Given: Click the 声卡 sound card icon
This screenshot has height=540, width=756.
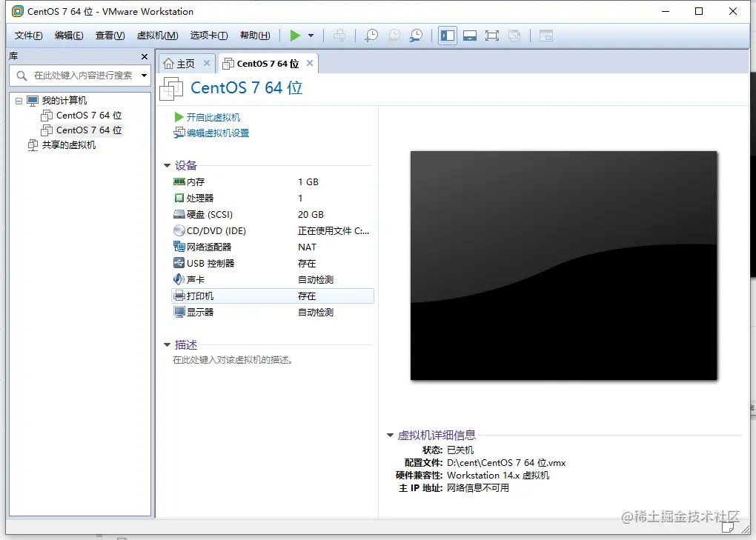Looking at the screenshot, I should pos(179,279).
